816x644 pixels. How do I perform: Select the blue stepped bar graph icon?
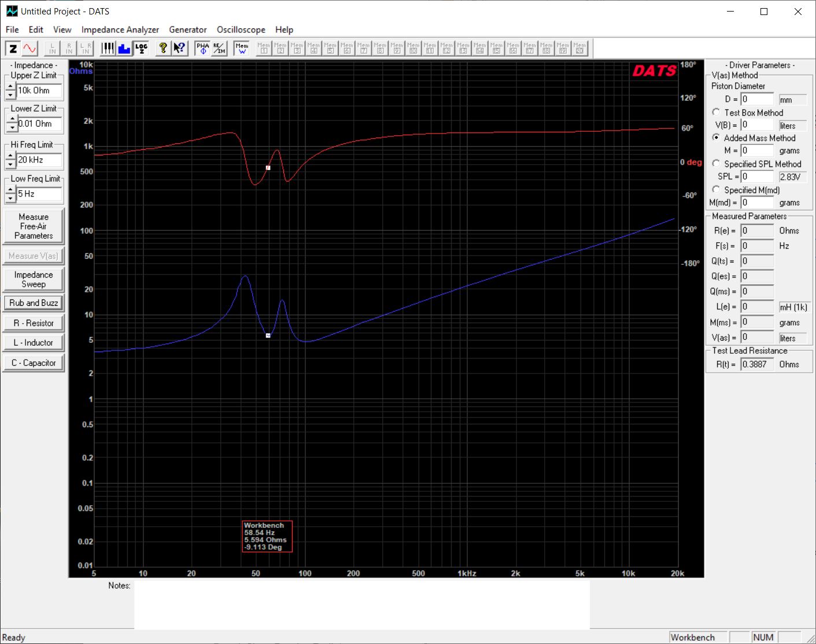(x=124, y=49)
